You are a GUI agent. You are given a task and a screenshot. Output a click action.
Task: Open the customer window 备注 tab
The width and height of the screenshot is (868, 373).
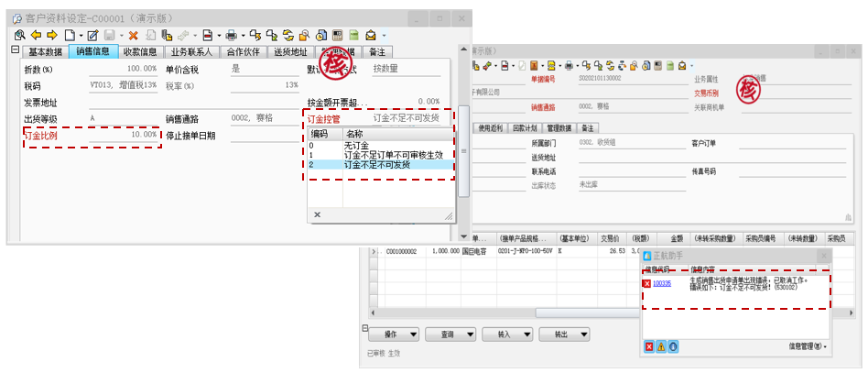click(377, 52)
